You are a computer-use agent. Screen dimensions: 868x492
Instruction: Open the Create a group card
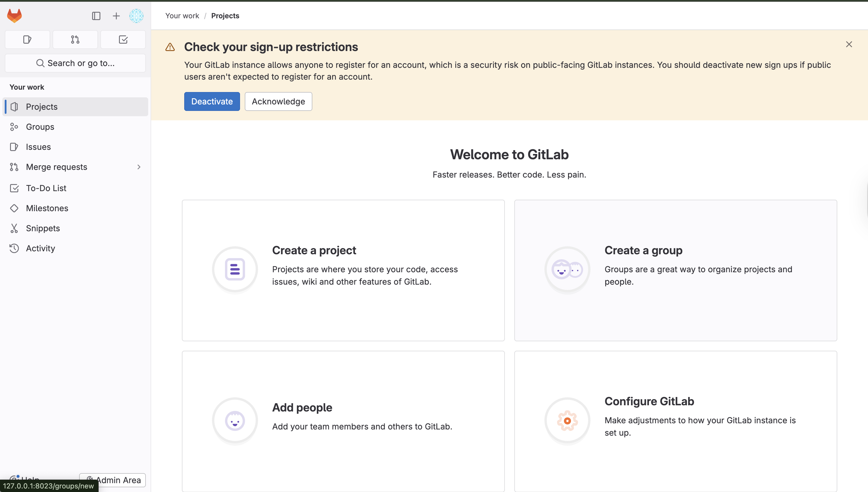click(676, 270)
